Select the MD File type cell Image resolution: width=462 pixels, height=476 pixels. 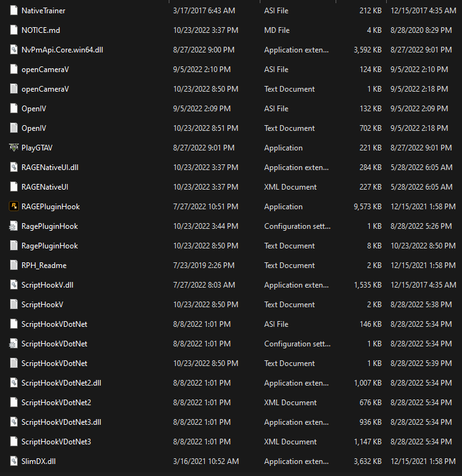pos(277,30)
